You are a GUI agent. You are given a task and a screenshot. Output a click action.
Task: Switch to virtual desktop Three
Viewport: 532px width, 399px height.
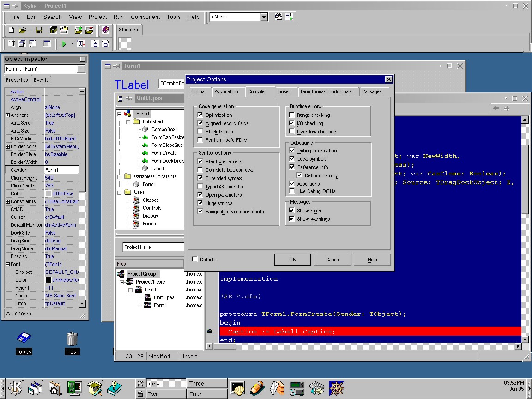[206, 383]
